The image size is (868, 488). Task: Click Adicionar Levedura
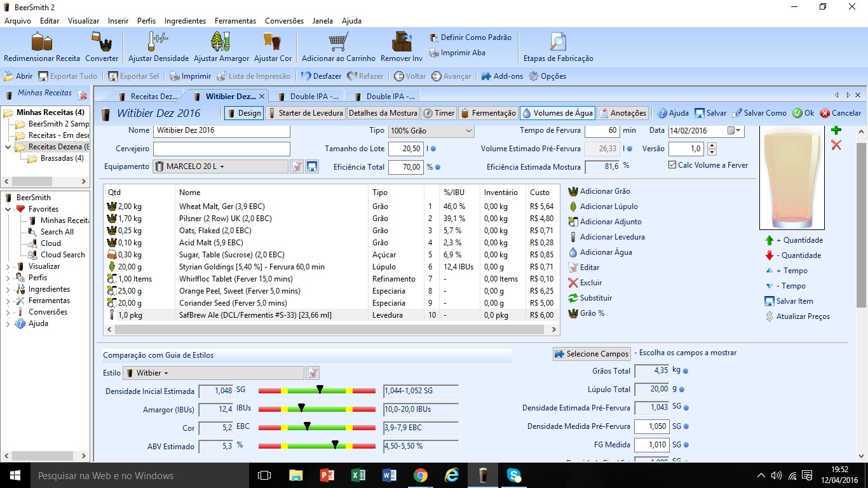pyautogui.click(x=606, y=237)
